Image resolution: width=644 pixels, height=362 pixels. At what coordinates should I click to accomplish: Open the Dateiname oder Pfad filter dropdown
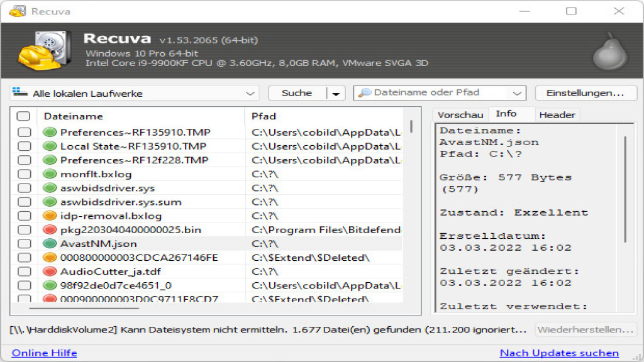point(517,93)
